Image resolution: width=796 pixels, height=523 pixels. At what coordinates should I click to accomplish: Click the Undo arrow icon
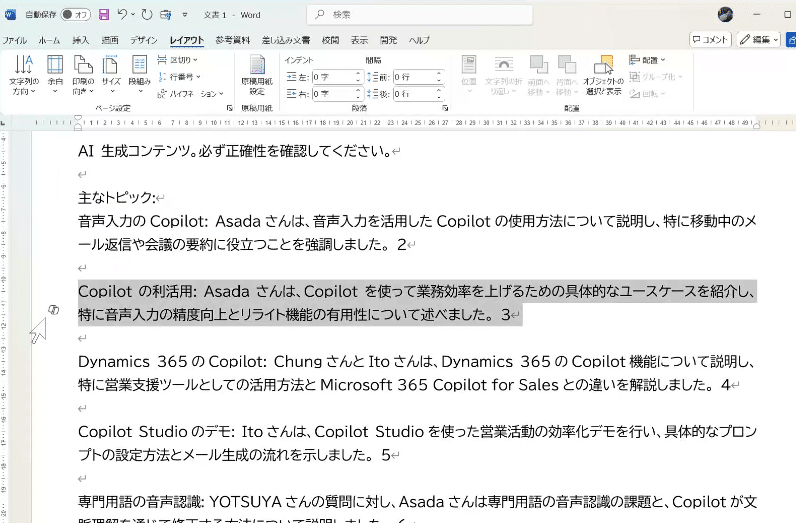(x=122, y=14)
